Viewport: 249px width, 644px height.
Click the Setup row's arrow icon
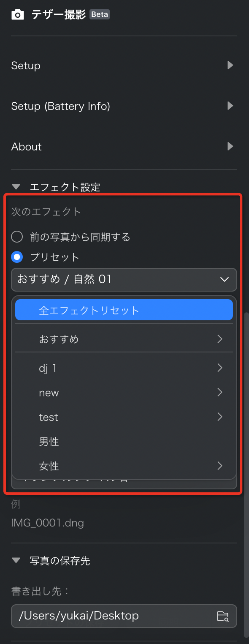tap(230, 65)
